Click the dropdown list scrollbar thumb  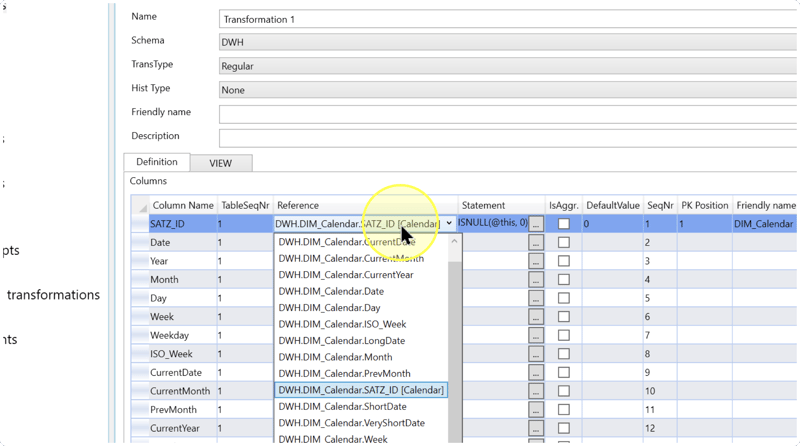(455, 352)
